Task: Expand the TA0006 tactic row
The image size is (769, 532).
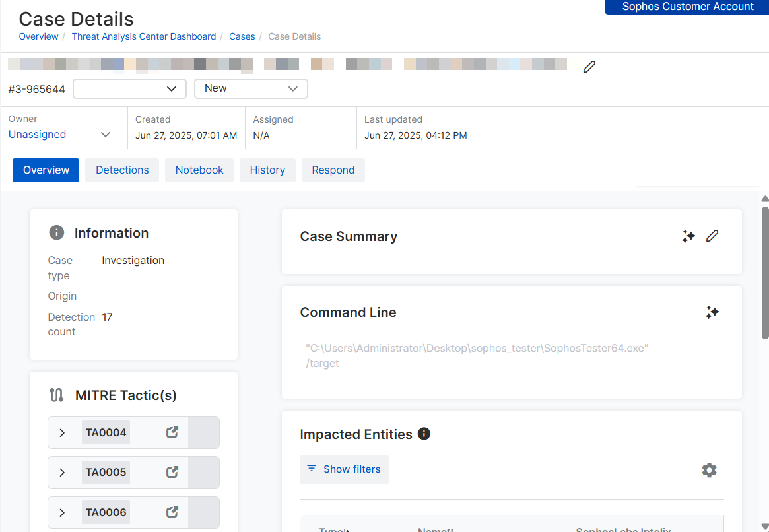Action: point(62,512)
